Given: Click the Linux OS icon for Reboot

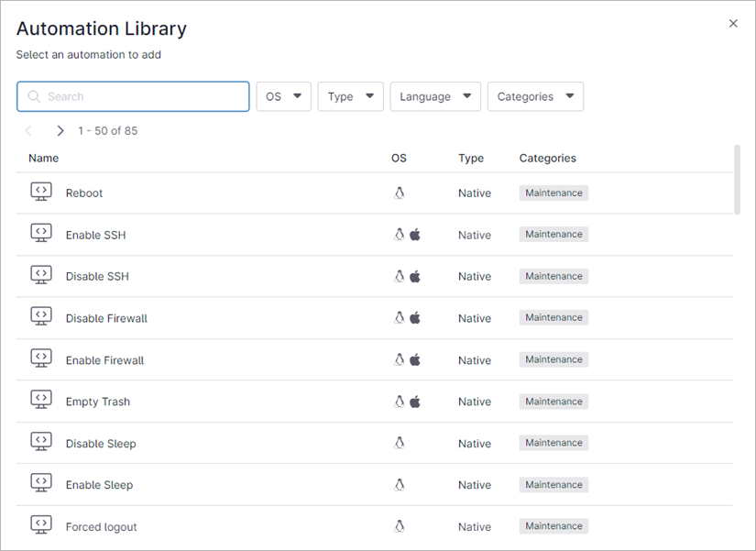Looking at the screenshot, I should [400, 193].
